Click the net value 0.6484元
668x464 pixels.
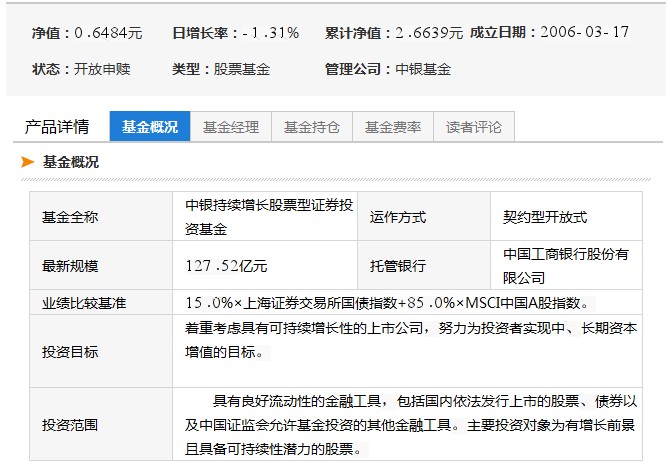click(108, 33)
